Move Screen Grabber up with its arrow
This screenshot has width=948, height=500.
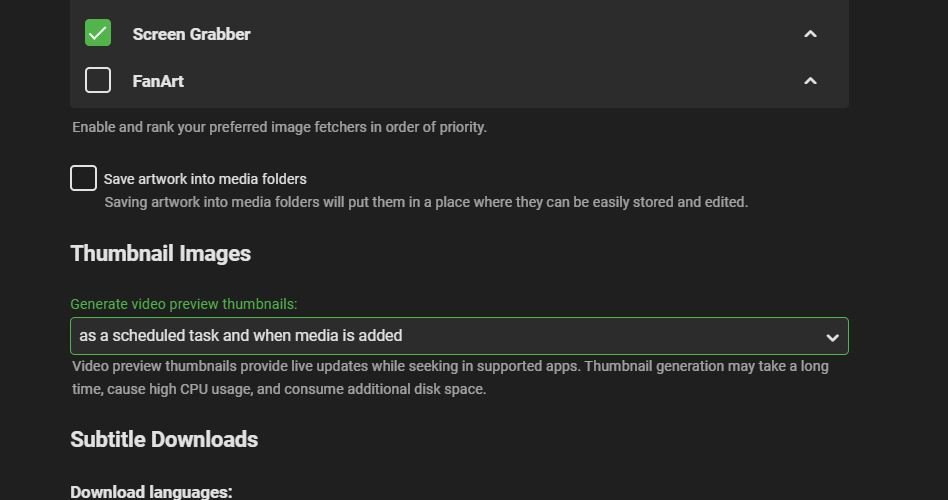[810, 34]
